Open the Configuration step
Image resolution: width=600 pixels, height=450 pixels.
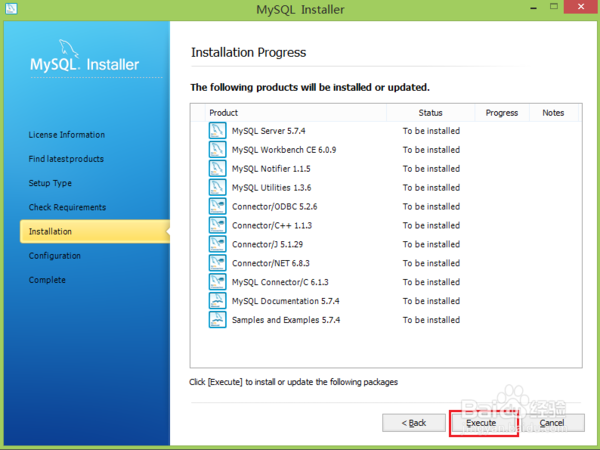pyautogui.click(x=55, y=256)
